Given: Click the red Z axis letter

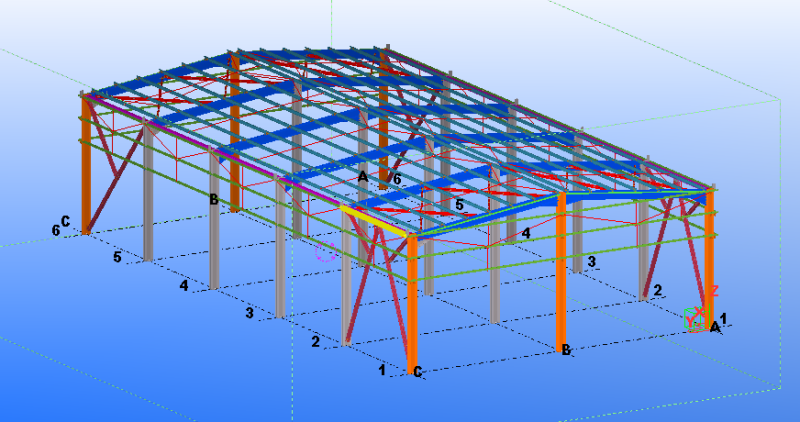Looking at the screenshot, I should click(714, 291).
